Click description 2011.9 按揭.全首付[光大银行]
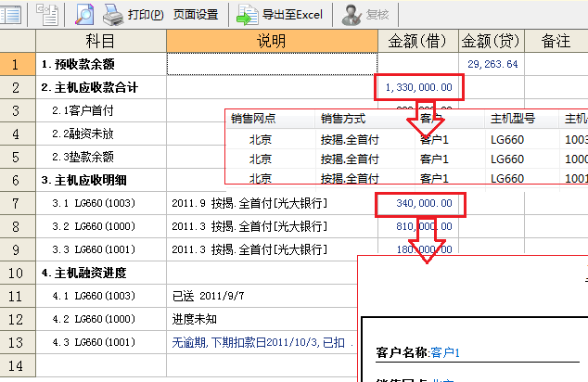 pyautogui.click(x=249, y=203)
